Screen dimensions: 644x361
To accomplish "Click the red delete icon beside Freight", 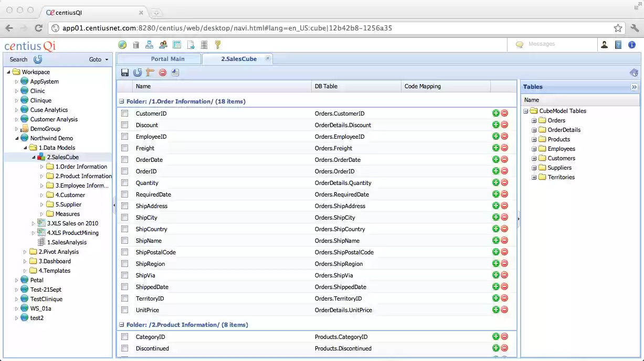I will (504, 148).
